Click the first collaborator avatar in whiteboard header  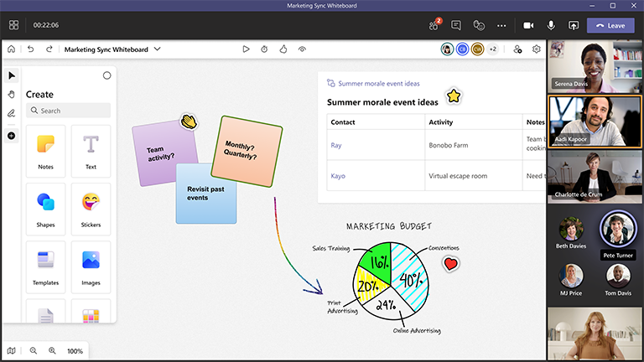(x=447, y=49)
